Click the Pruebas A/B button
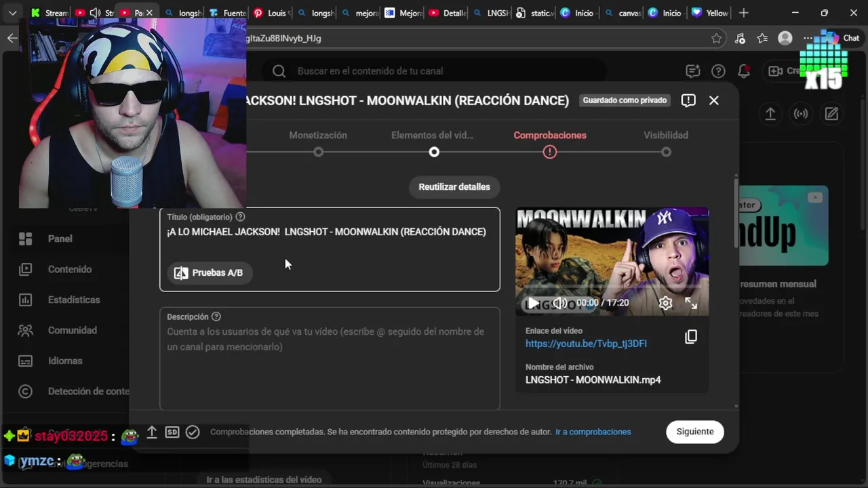Viewport: 868px width, 488px height. 210,272
